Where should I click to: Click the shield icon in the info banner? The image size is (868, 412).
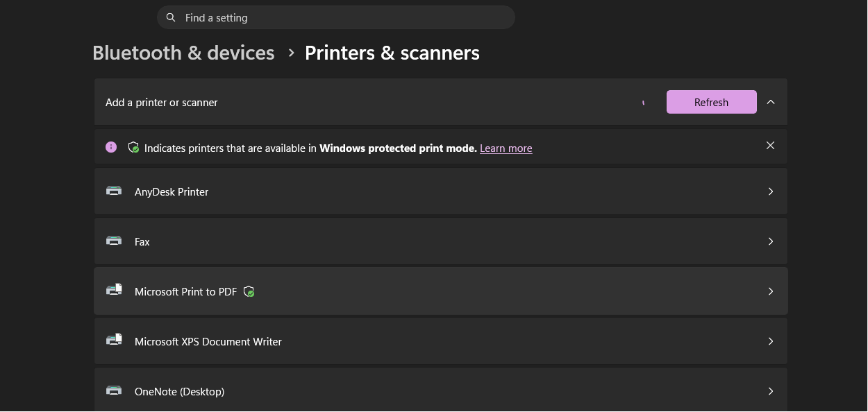[133, 148]
